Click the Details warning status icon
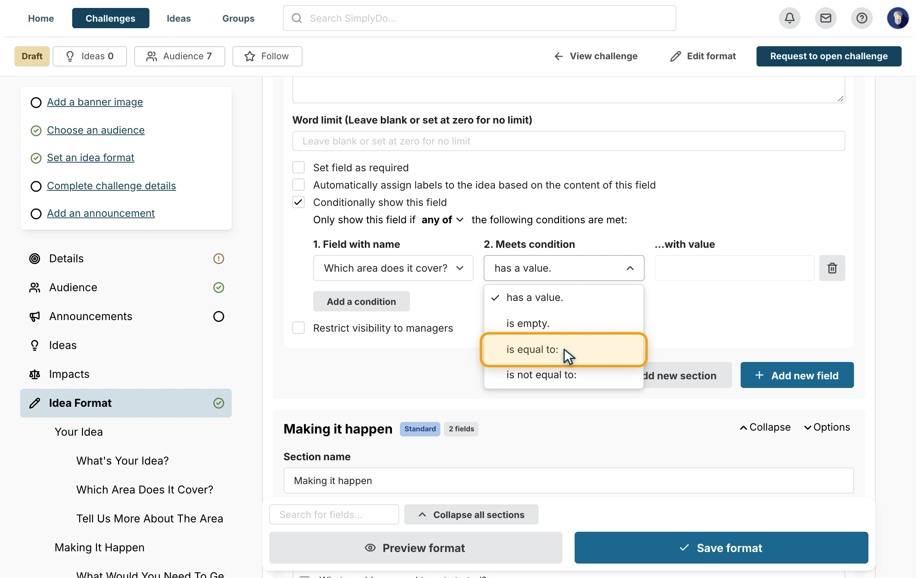Image resolution: width=924 pixels, height=578 pixels. tap(218, 259)
